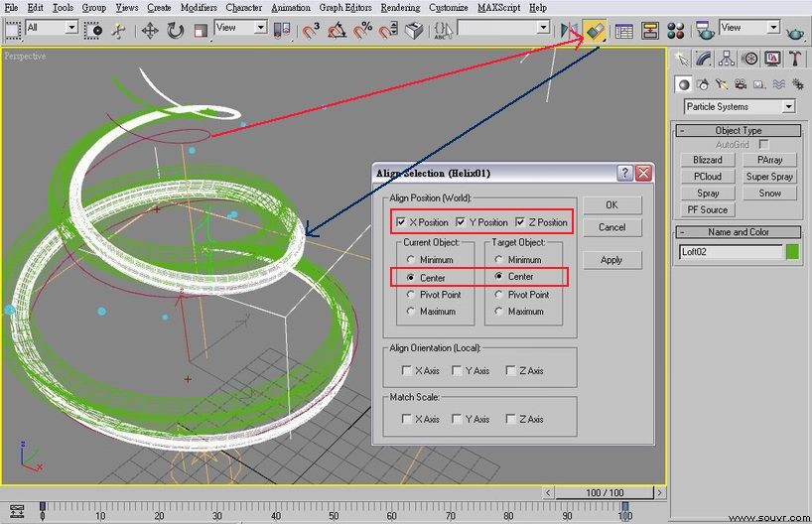The image size is (812, 524).
Task: Open the Material Editor icon
Action: click(x=675, y=31)
